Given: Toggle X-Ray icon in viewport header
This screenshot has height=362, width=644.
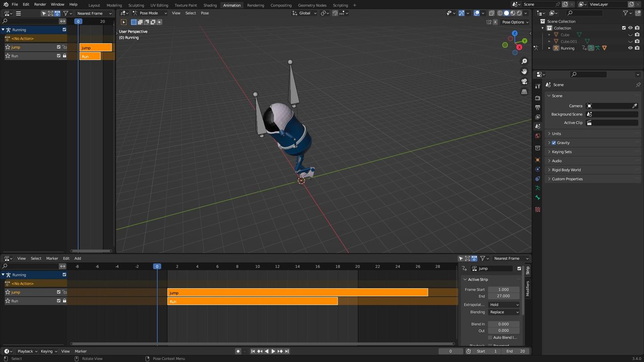Looking at the screenshot, I should (491, 13).
